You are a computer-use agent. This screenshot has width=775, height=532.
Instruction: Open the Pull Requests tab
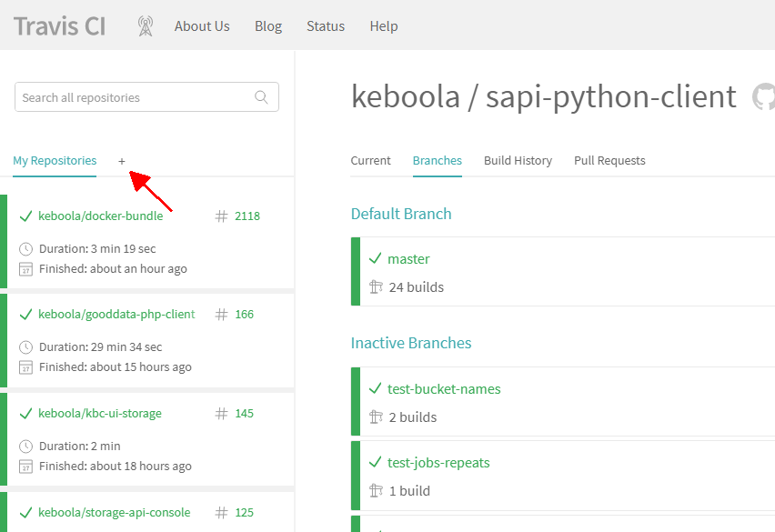[x=609, y=161]
